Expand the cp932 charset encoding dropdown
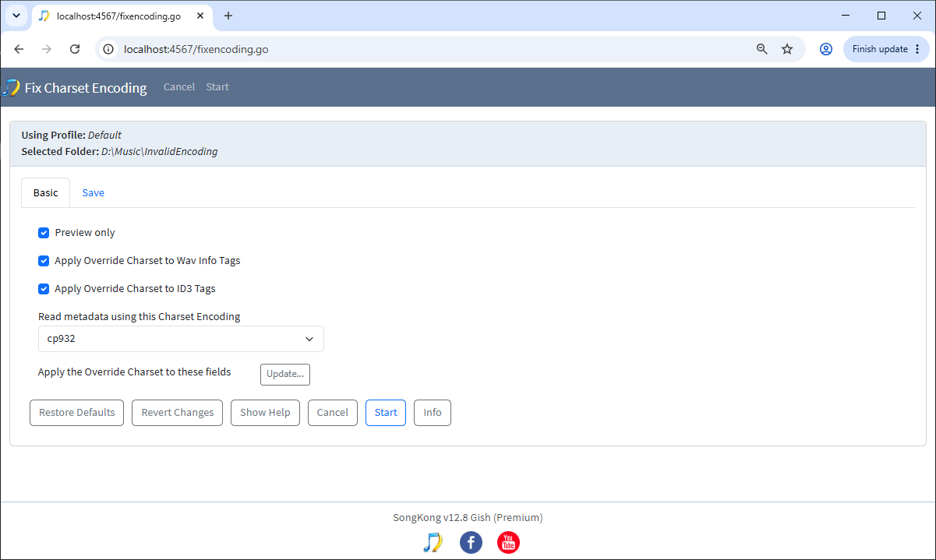The width and height of the screenshot is (936, 560). click(181, 339)
